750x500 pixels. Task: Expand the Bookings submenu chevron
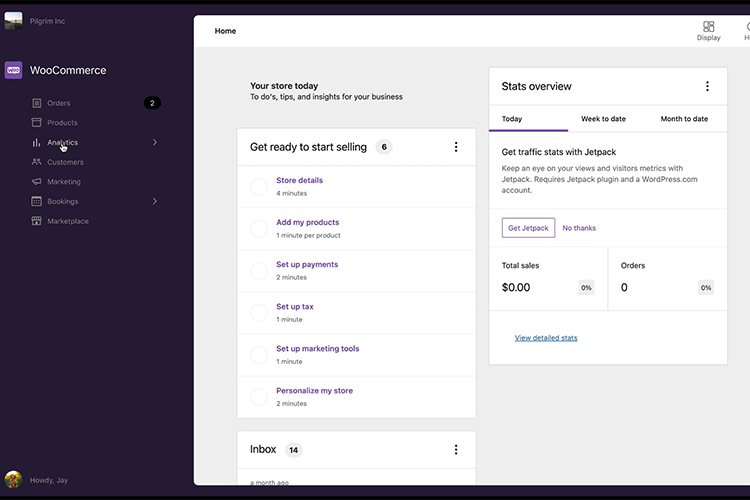[x=155, y=201]
